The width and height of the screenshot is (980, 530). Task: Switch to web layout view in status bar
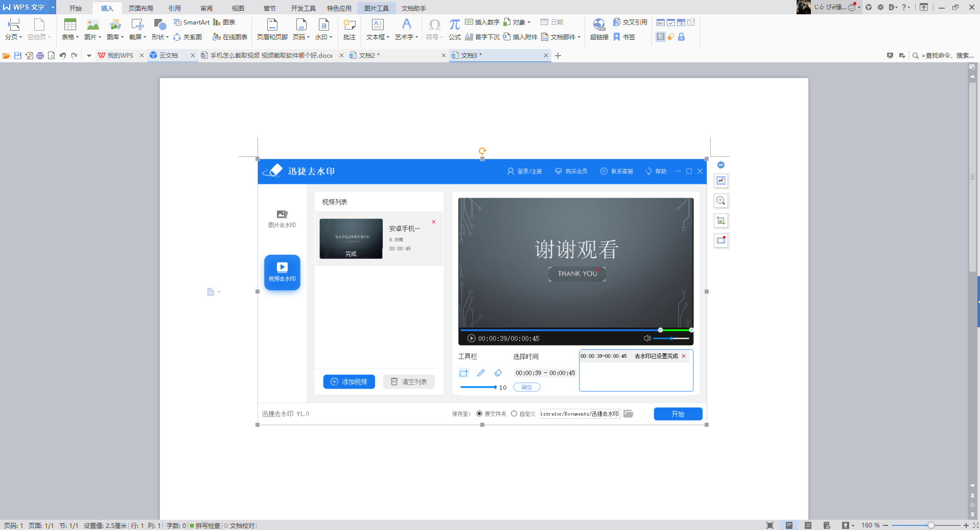tap(827, 525)
